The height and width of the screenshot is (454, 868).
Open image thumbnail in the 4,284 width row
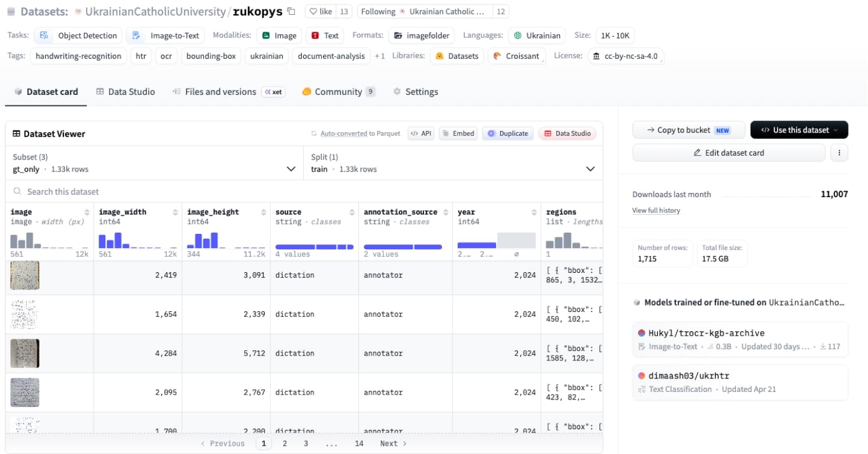25,354
